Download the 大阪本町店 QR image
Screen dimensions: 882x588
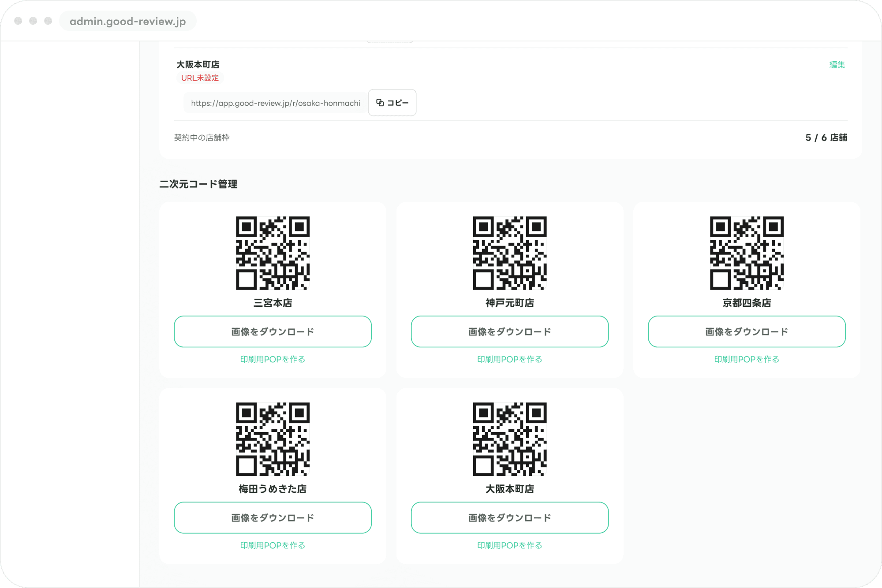point(509,517)
